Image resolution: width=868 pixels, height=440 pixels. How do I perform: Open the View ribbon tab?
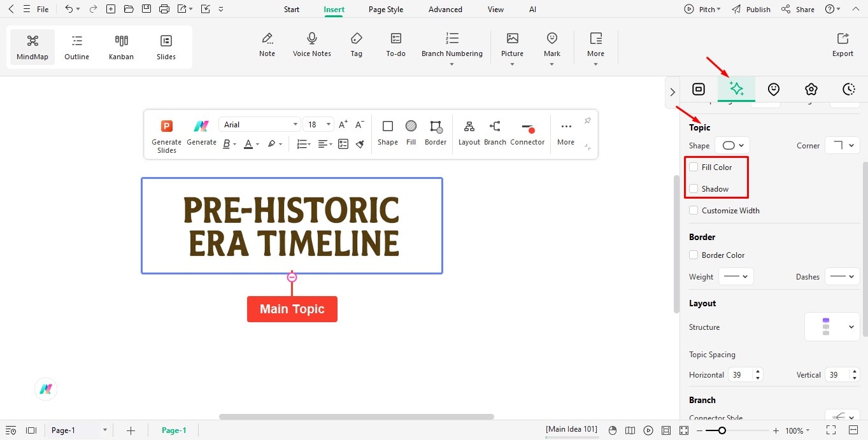pyautogui.click(x=495, y=9)
